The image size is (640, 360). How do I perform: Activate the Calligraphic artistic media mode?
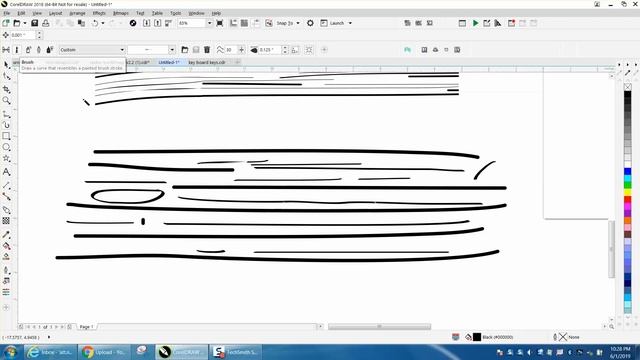(39, 50)
